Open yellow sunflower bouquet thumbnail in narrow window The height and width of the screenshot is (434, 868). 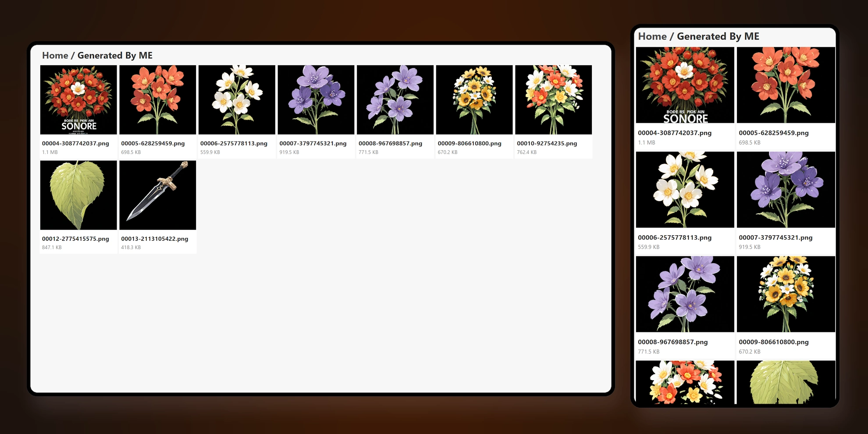click(x=786, y=294)
